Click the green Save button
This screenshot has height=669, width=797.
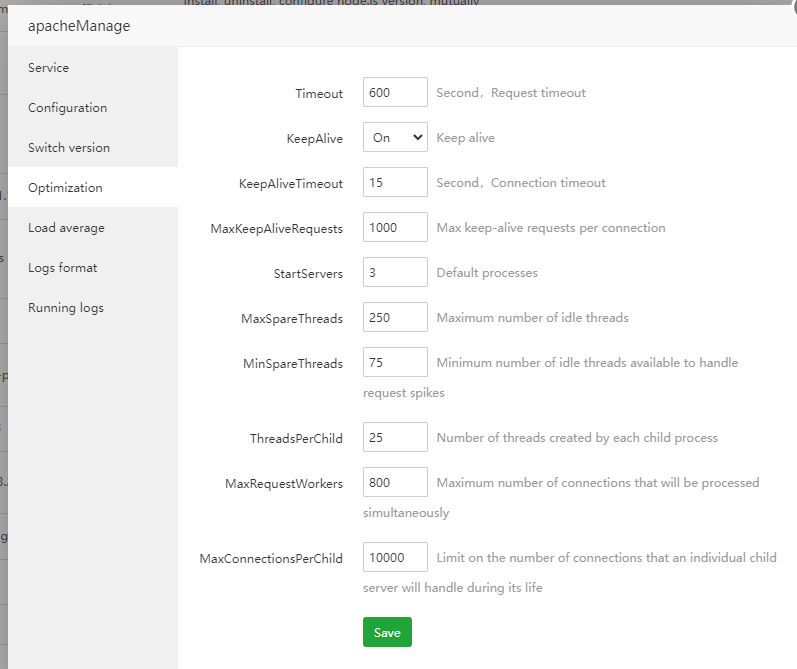pyautogui.click(x=387, y=632)
